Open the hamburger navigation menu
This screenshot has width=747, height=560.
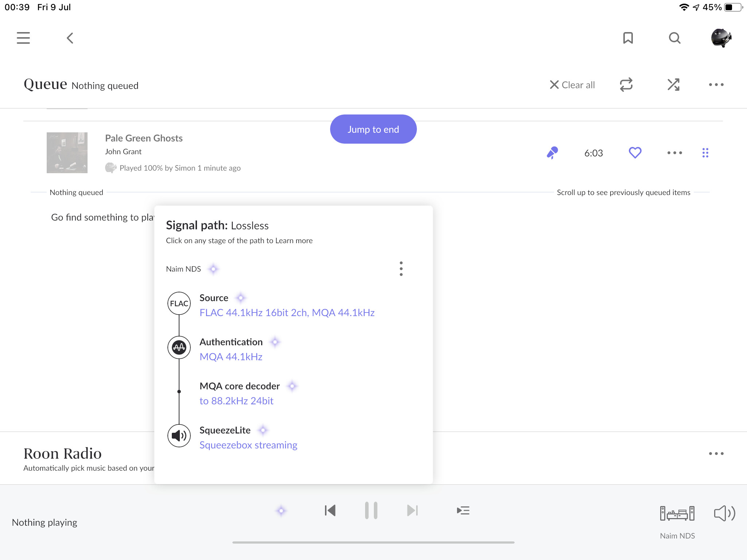tap(23, 38)
